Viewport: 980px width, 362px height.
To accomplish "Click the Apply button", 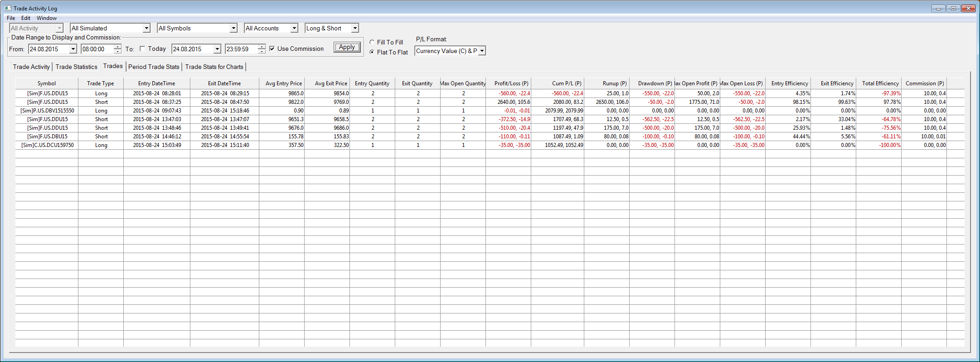I will click(x=347, y=47).
